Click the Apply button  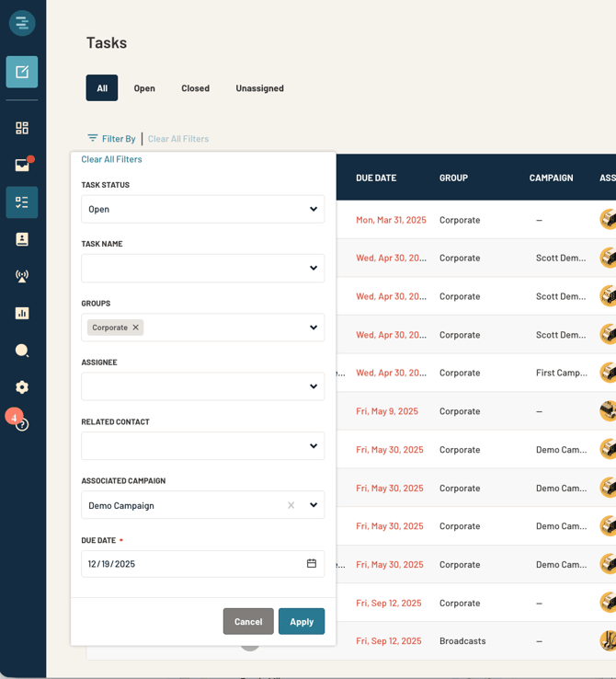[302, 621]
